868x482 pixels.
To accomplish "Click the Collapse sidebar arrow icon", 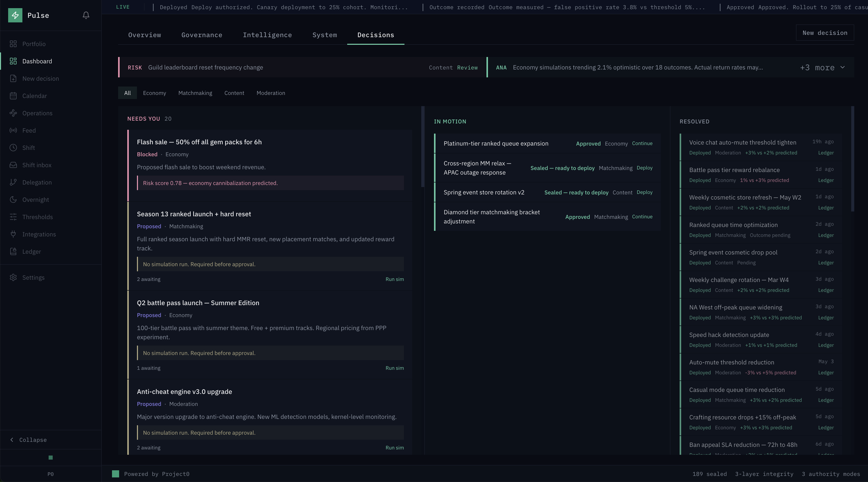I will [x=12, y=440].
